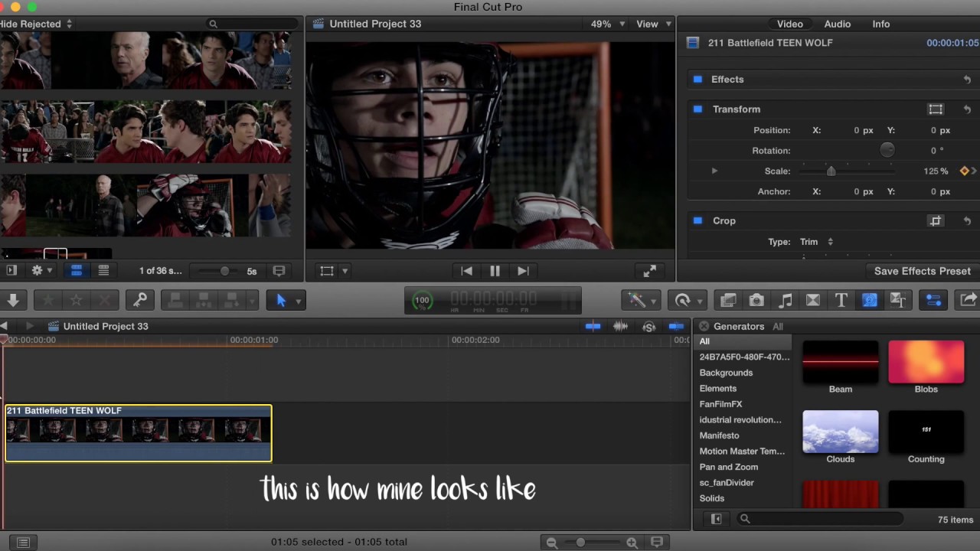Screen dimensions: 980x551
Task: Open the 49% viewer zoom dropdown
Action: click(x=608, y=24)
